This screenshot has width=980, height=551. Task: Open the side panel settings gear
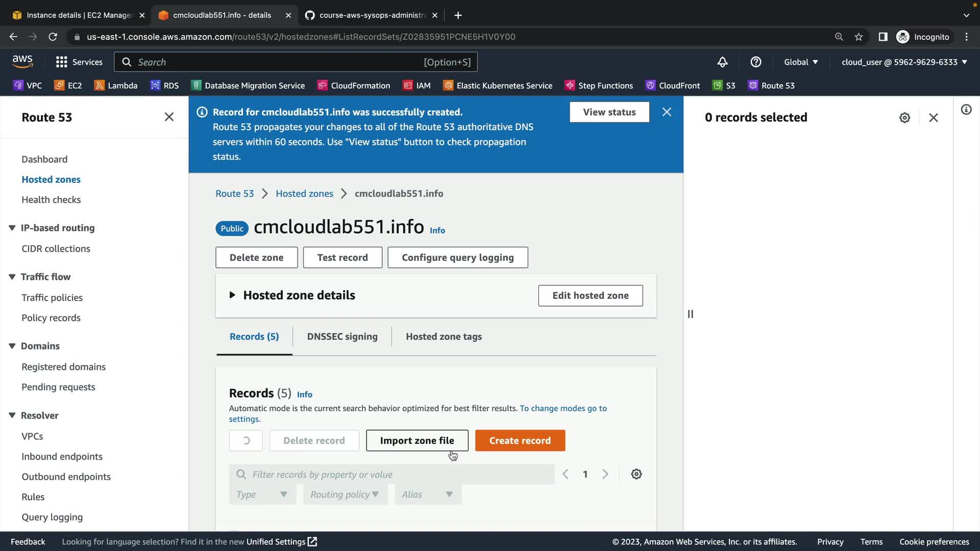pyautogui.click(x=904, y=118)
